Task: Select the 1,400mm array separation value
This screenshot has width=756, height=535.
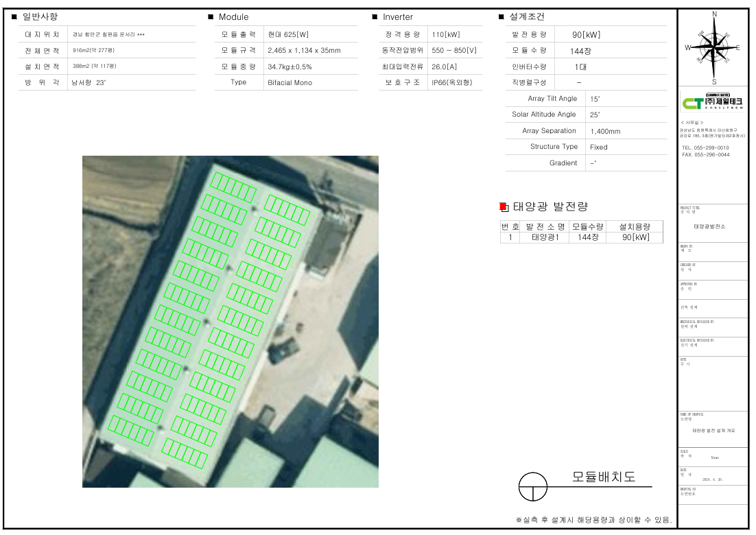Action: click(605, 131)
